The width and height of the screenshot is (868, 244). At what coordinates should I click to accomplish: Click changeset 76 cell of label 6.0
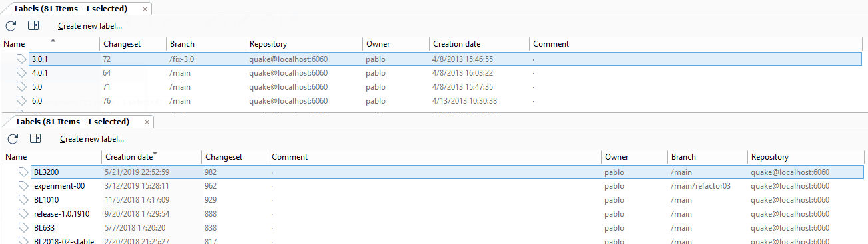107,101
